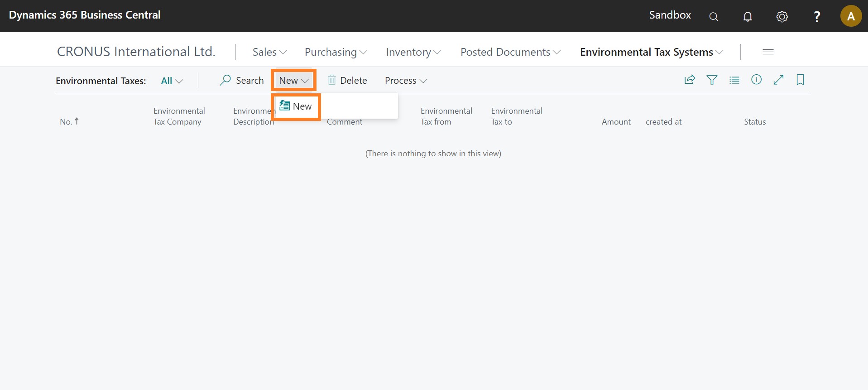Screen dimensions: 868x390
Task: Open the Inventory dropdown
Action: coord(413,52)
